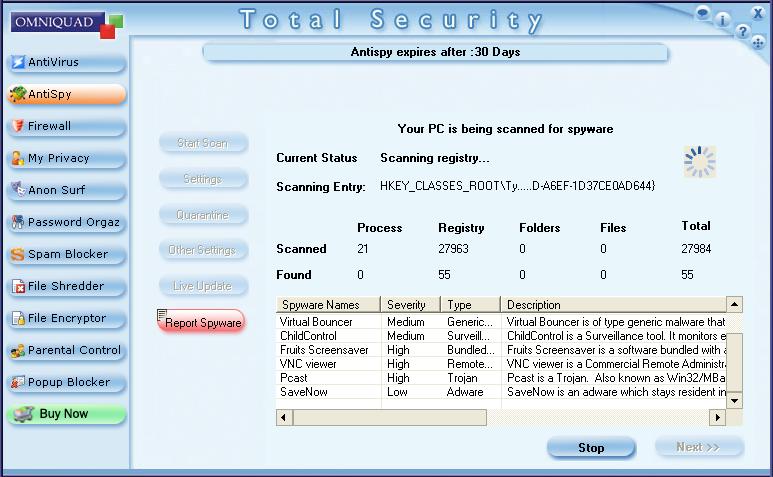This screenshot has height=477, width=773.
Task: Select the Pcast Trojan entry
Action: point(501,378)
